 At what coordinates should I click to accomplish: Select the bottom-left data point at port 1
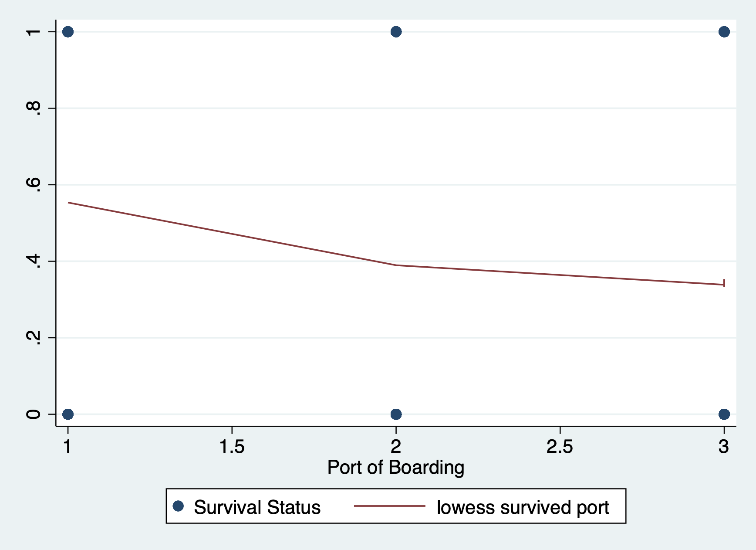click(68, 414)
